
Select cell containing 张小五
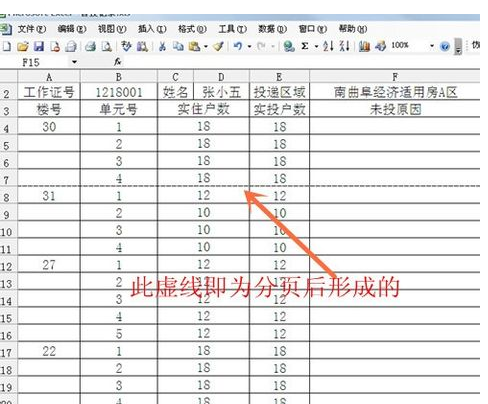click(221, 92)
